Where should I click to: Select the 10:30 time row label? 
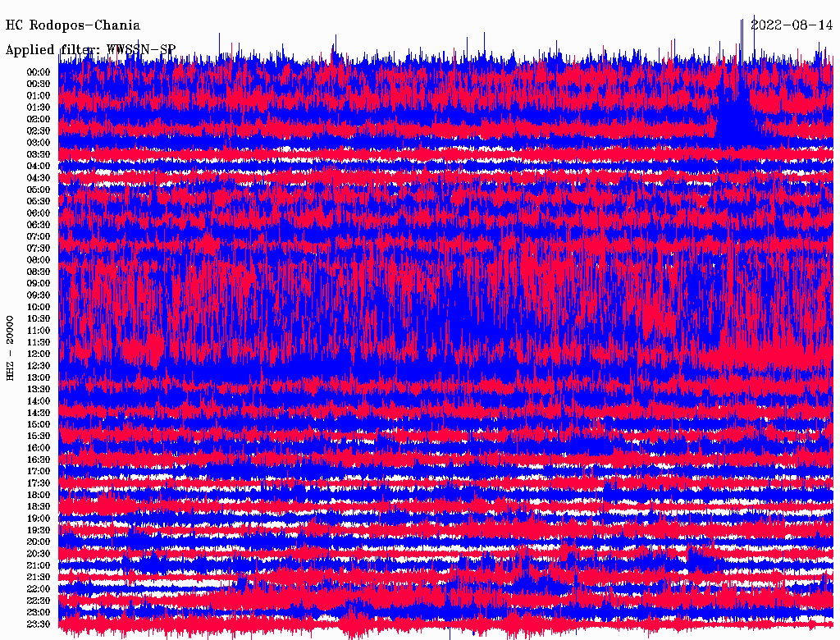[39, 319]
